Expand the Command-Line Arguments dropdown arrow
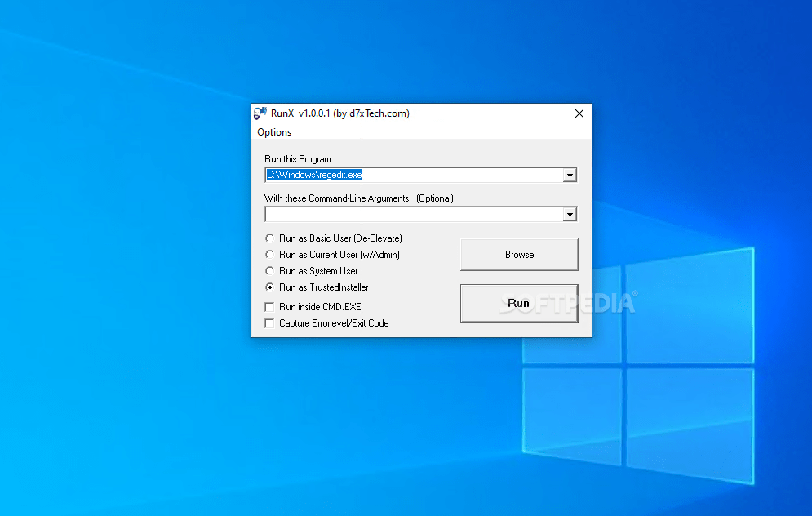This screenshot has height=516, width=812. pos(570,214)
